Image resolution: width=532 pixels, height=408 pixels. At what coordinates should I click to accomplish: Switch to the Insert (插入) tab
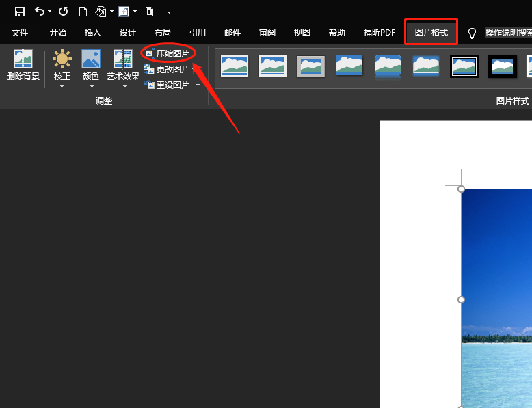click(x=92, y=33)
